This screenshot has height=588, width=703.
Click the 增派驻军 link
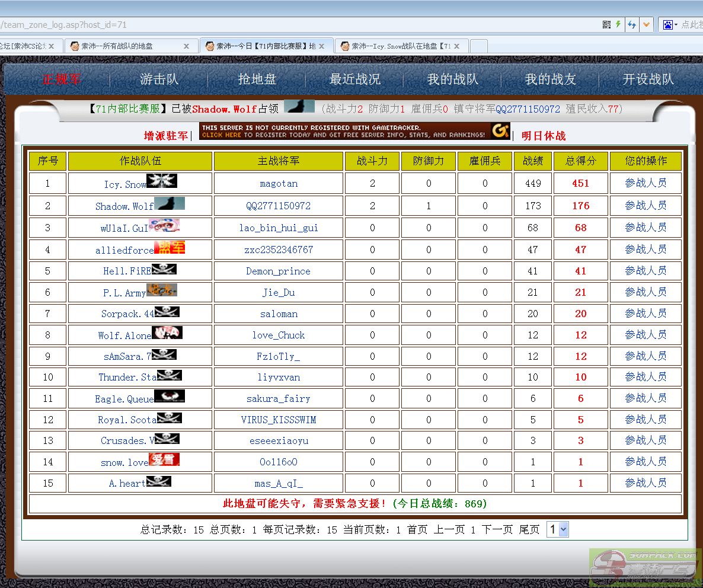click(165, 136)
